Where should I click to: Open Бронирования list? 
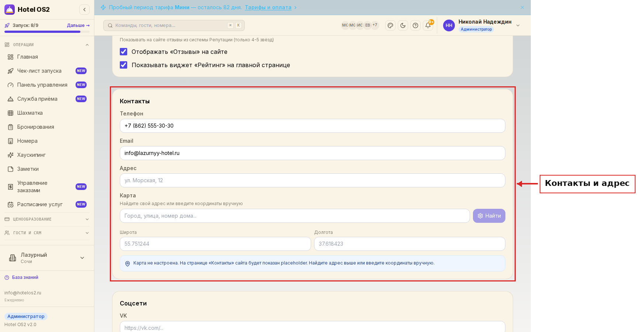pos(47,127)
